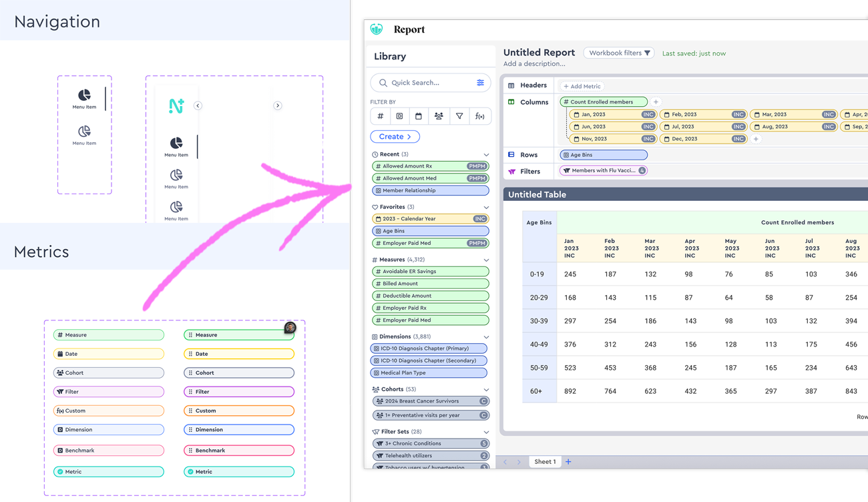868x502 pixels.
Task: Select Member Relationship in Recent
Action: click(431, 190)
